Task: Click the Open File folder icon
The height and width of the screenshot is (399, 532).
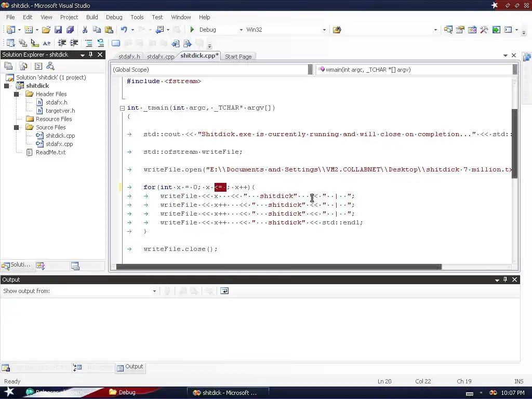Action: pyautogui.click(x=46, y=30)
